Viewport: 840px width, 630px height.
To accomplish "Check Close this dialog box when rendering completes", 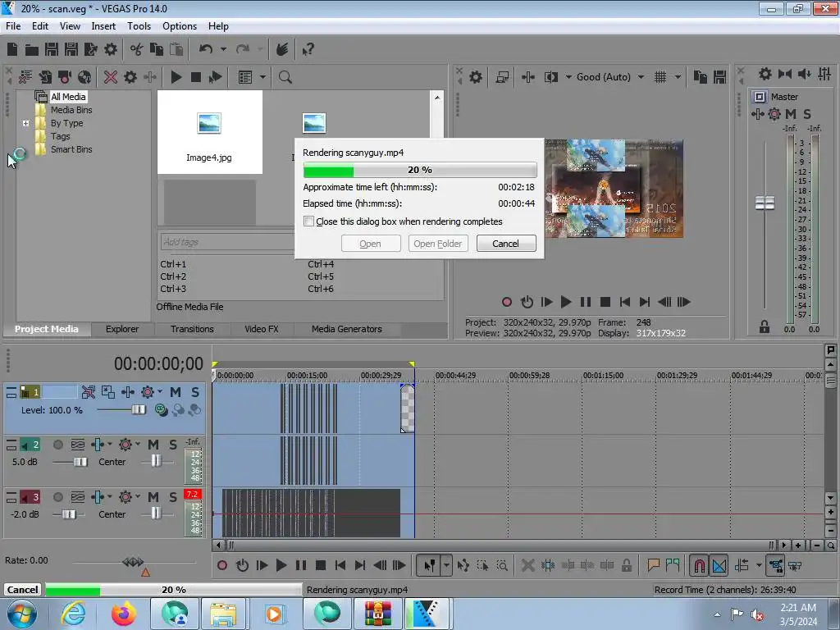I will pos(308,221).
